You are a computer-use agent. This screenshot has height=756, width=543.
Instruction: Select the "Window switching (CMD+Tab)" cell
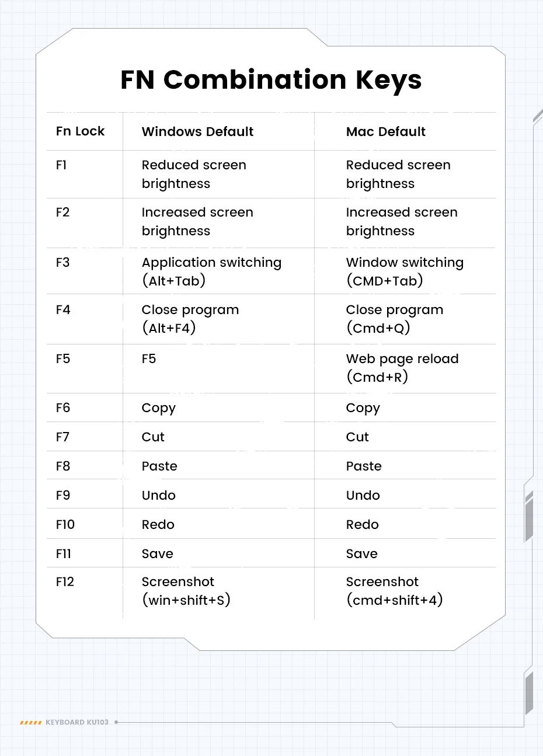click(405, 271)
